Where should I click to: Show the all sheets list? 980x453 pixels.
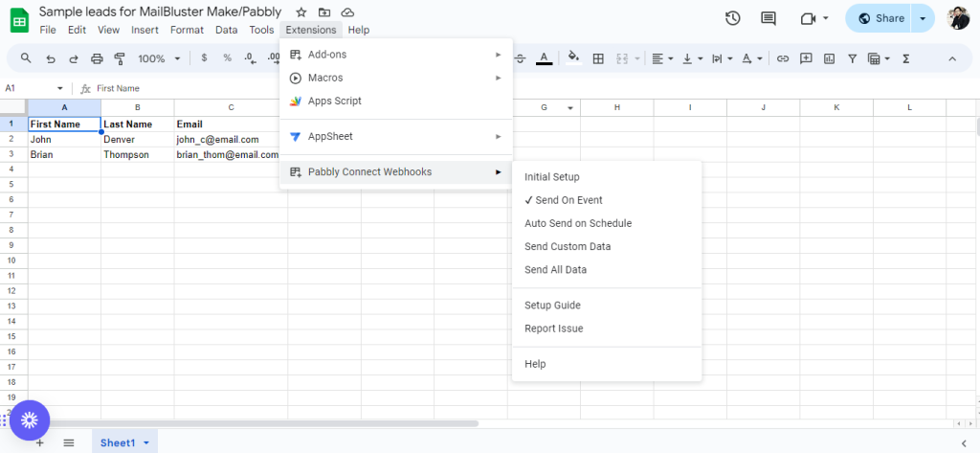(x=69, y=443)
